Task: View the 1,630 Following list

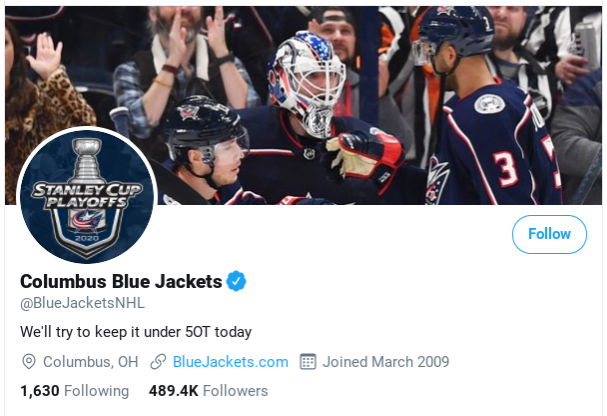Action: click(75, 391)
